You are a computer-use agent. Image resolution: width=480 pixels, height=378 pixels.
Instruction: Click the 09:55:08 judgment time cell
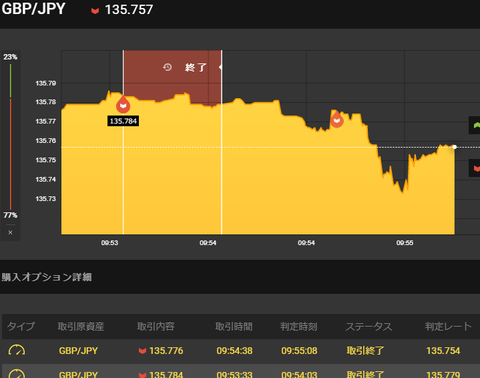point(299,351)
